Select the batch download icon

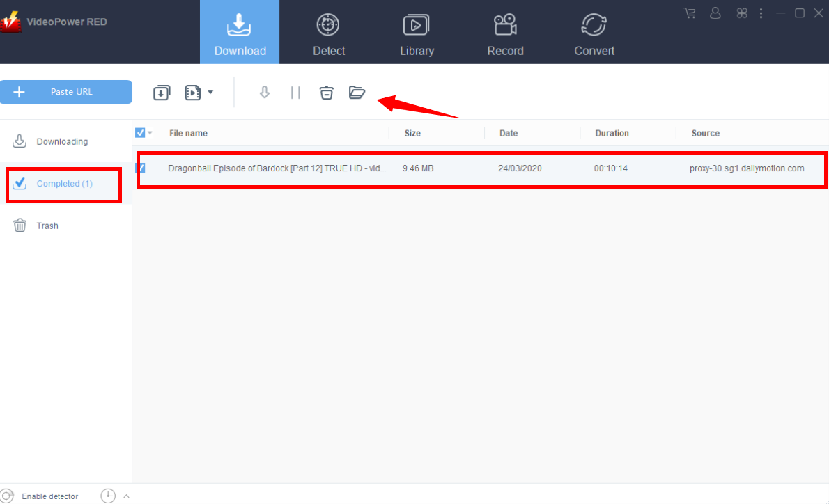[162, 92]
